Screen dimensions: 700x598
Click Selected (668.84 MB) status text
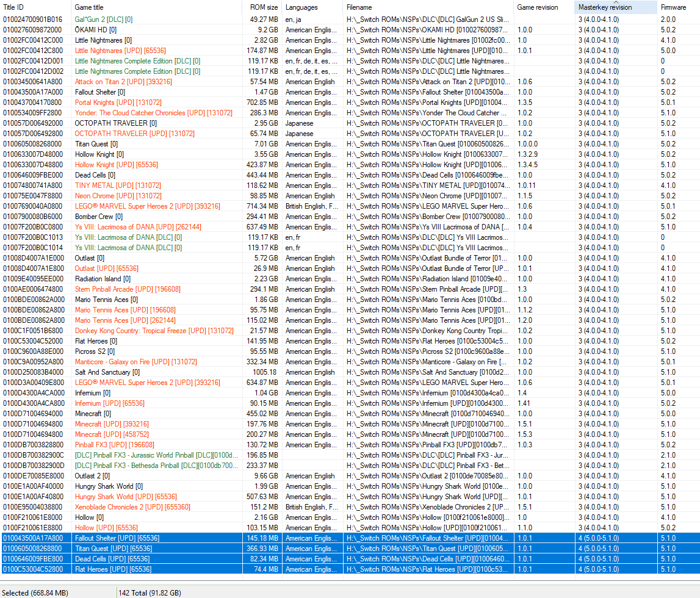click(35, 593)
